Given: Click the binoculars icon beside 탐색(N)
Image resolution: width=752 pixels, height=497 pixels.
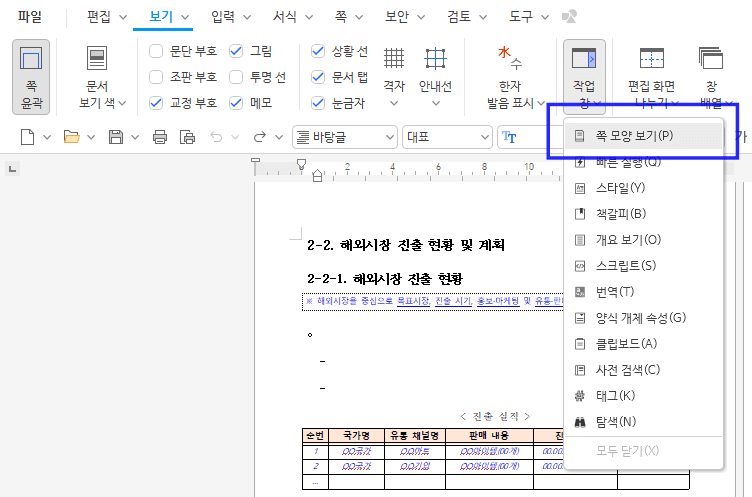Looking at the screenshot, I should pyautogui.click(x=580, y=422).
